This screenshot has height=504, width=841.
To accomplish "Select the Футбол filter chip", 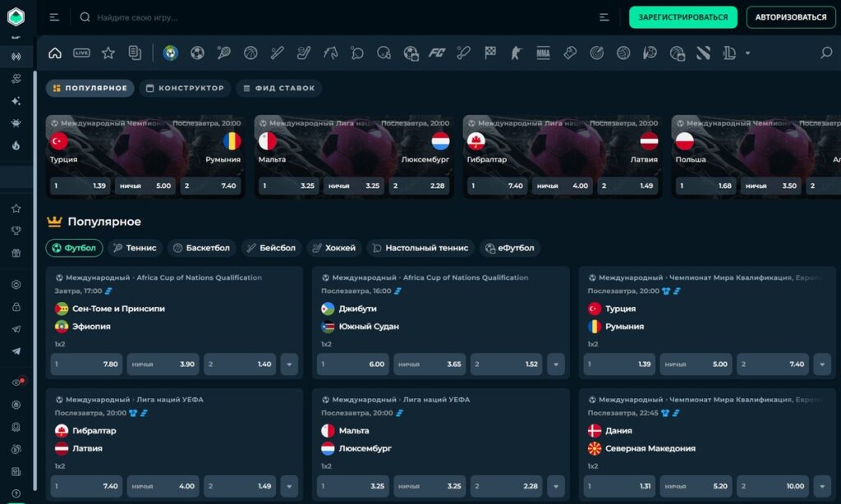I will (x=74, y=248).
